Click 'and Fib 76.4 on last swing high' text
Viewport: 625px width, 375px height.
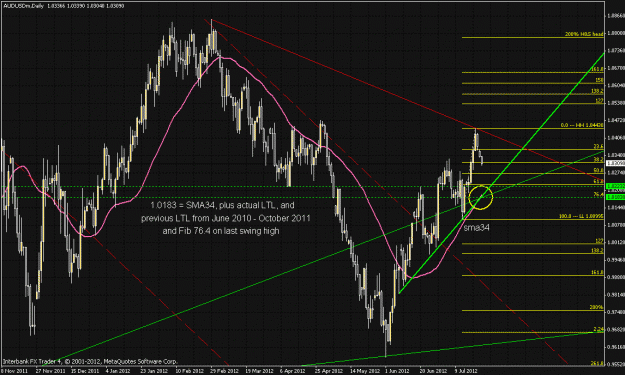point(221,231)
